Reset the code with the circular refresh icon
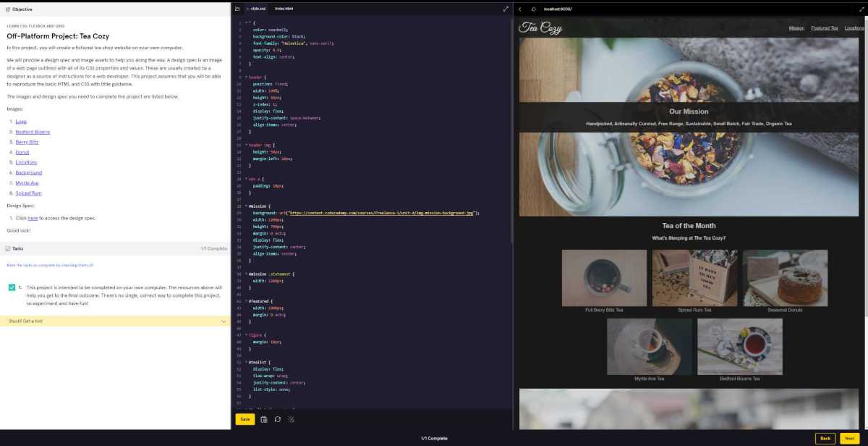This screenshot has width=868, height=446. click(278, 418)
